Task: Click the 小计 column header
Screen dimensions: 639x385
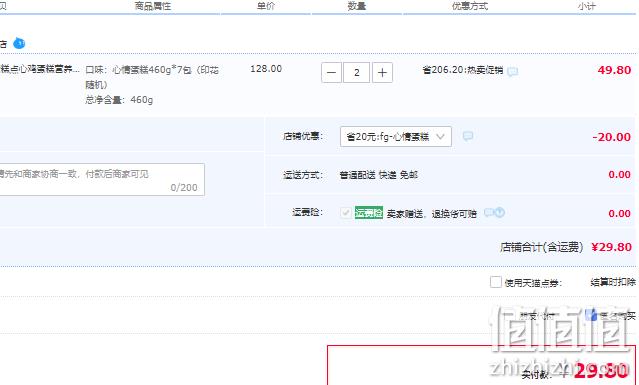Action: point(586,6)
